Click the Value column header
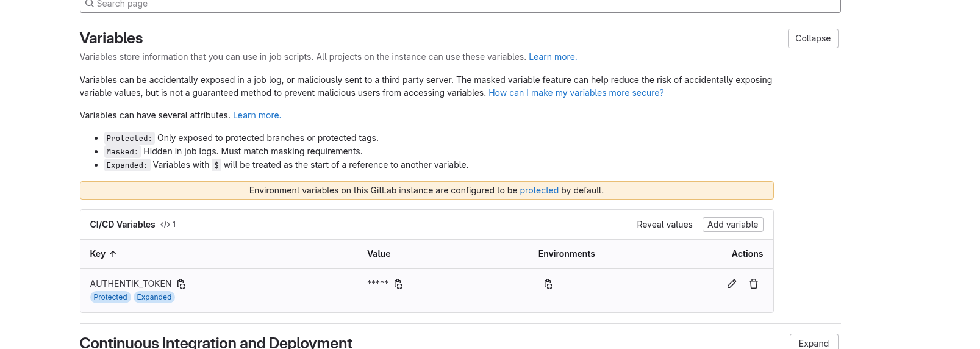 point(379,254)
